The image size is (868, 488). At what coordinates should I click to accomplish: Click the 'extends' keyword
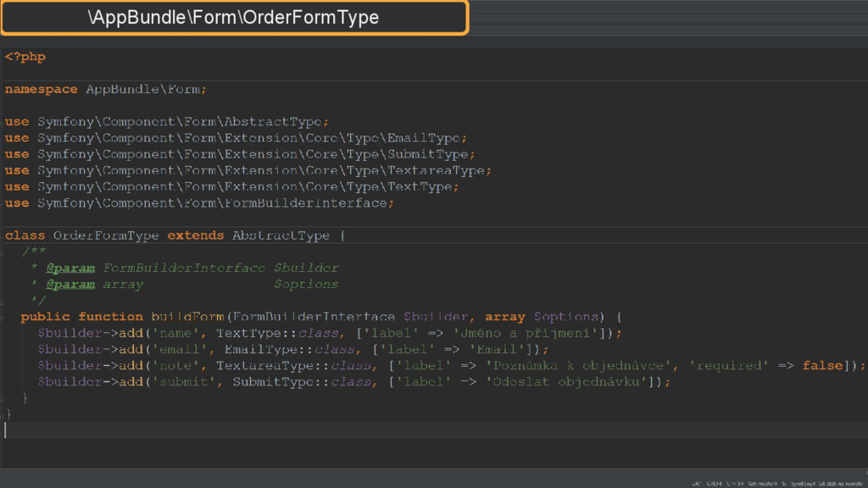[196, 236]
